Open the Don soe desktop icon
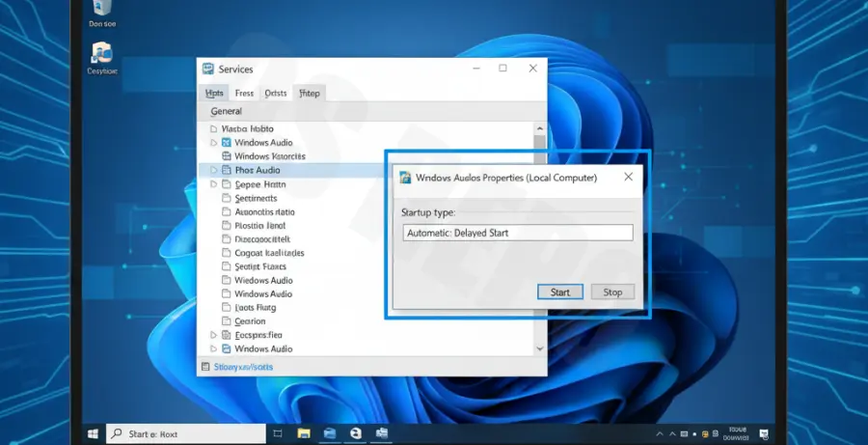868x445 pixels. pos(102,14)
